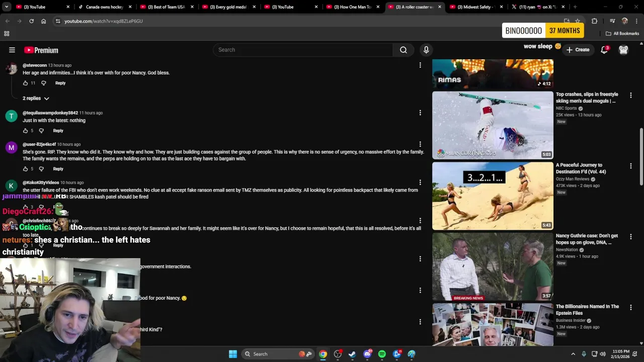Viewport: 644px width, 362px height.
Task: Open the clock showing 11:05 PM
Action: pyautogui.click(x=621, y=354)
